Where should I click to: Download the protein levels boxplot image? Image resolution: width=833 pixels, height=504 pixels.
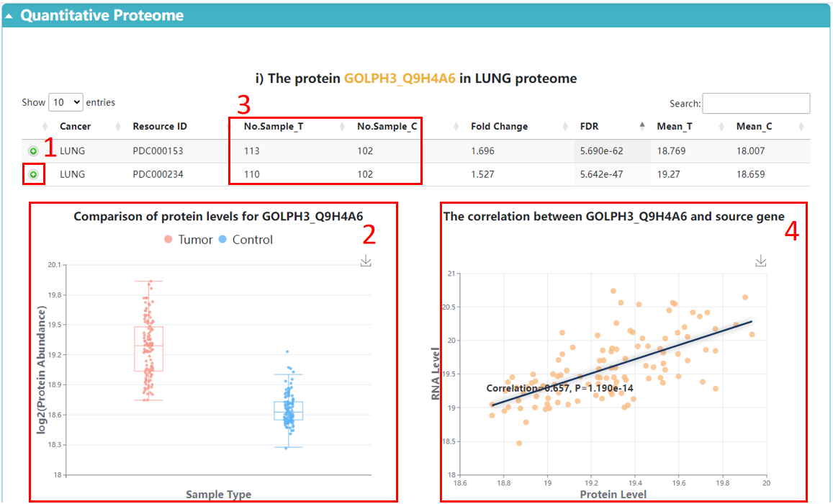[366, 261]
